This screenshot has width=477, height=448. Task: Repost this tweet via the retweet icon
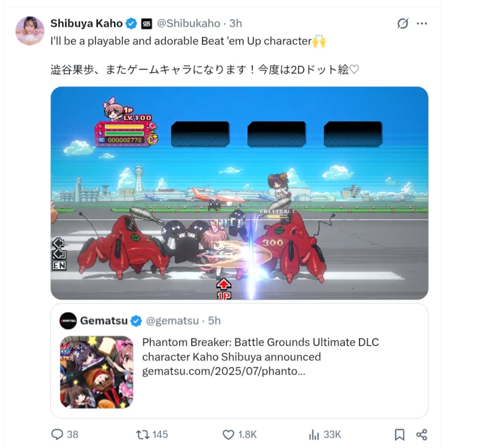click(x=142, y=434)
